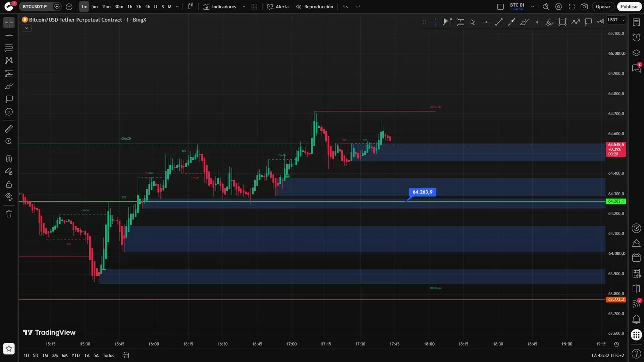
Task: Select the Todos date range
Action: [108, 355]
